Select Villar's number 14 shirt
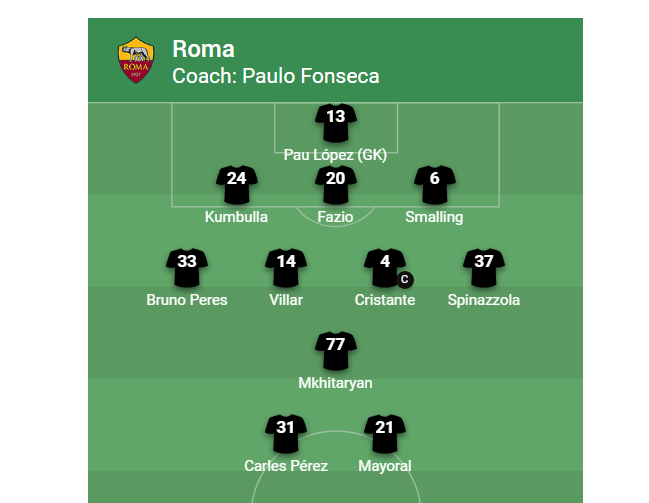This screenshot has width=649, height=503. (x=286, y=268)
